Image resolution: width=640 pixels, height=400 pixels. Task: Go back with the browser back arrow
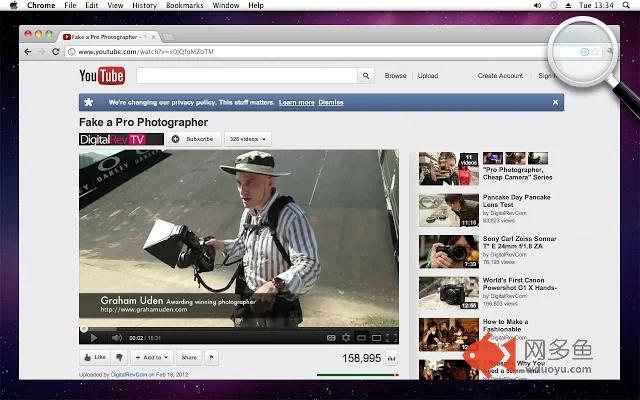click(27, 52)
